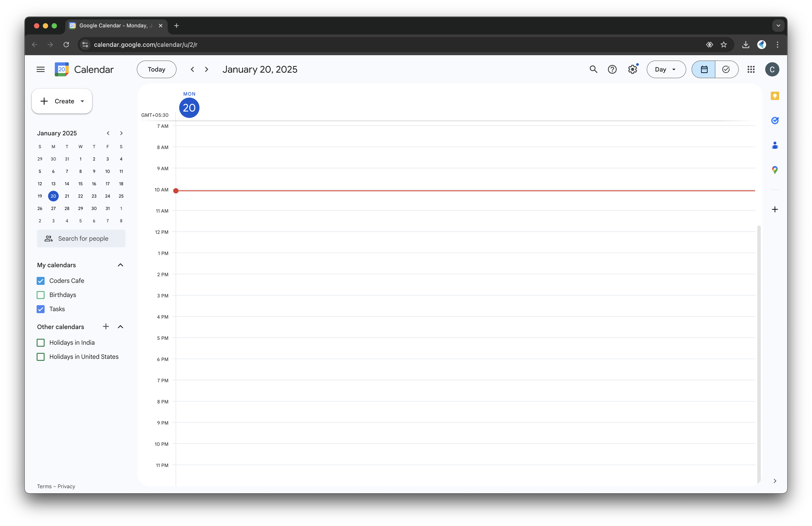
Task: Click the Google Maps sidebar icon
Action: (775, 169)
